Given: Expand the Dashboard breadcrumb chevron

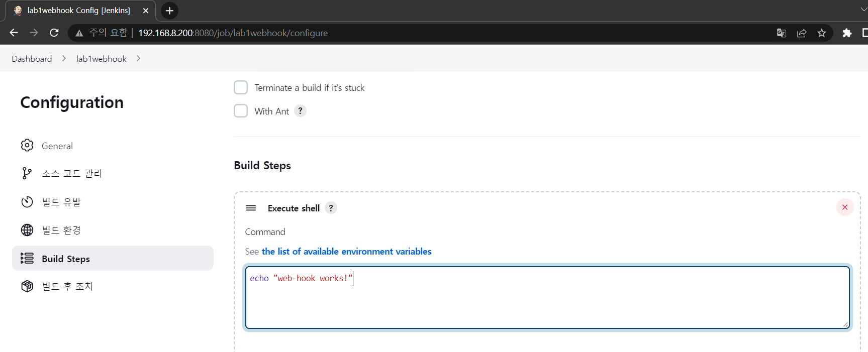Looking at the screenshot, I should [x=64, y=59].
